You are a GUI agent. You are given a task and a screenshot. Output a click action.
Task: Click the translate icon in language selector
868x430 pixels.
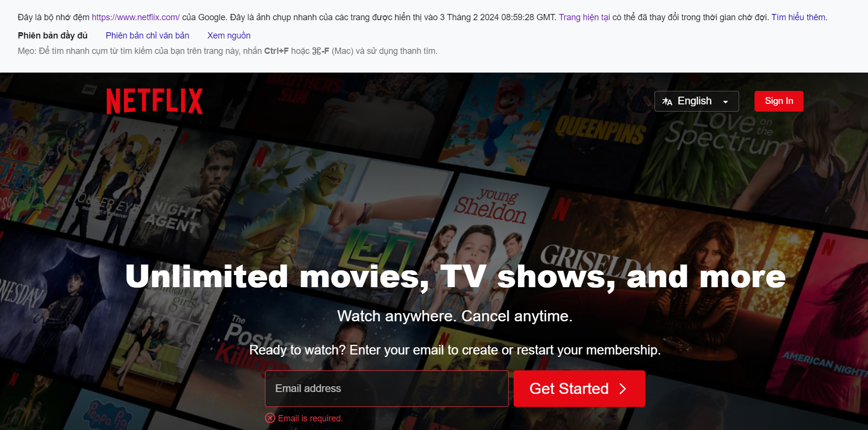pos(667,101)
